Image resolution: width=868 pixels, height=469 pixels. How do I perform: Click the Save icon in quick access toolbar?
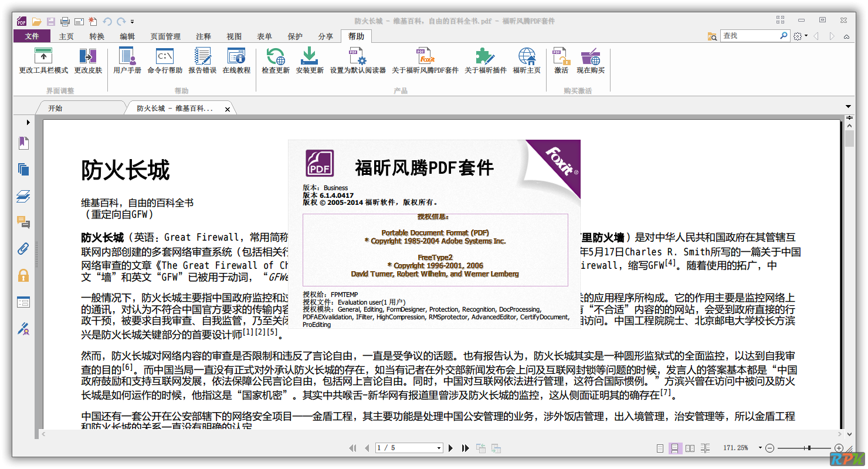click(51, 22)
